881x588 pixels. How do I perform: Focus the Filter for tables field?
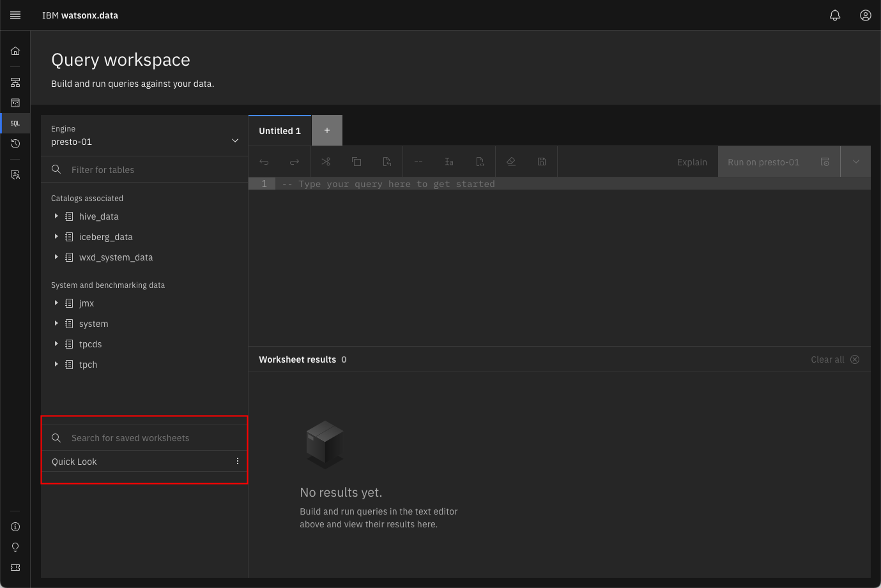point(144,170)
